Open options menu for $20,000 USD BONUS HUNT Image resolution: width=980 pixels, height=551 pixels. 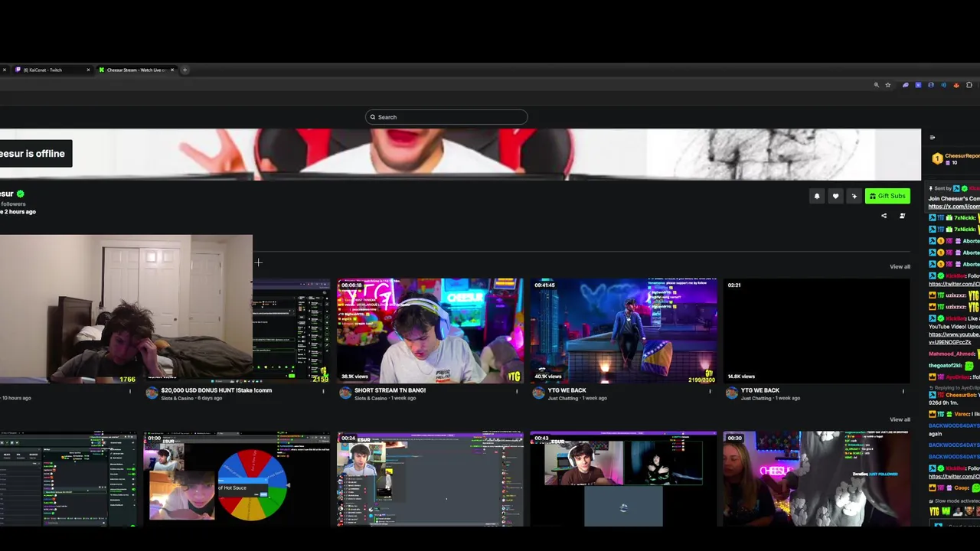pyautogui.click(x=323, y=391)
